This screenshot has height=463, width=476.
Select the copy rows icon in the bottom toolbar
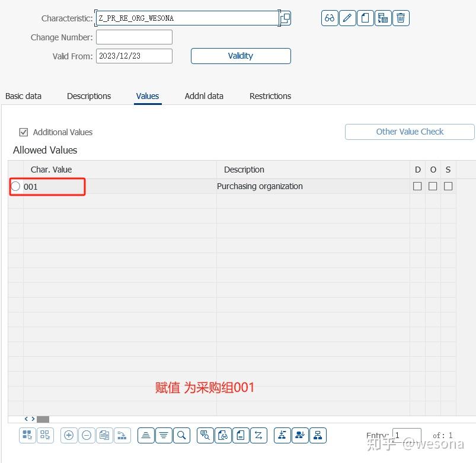104,435
